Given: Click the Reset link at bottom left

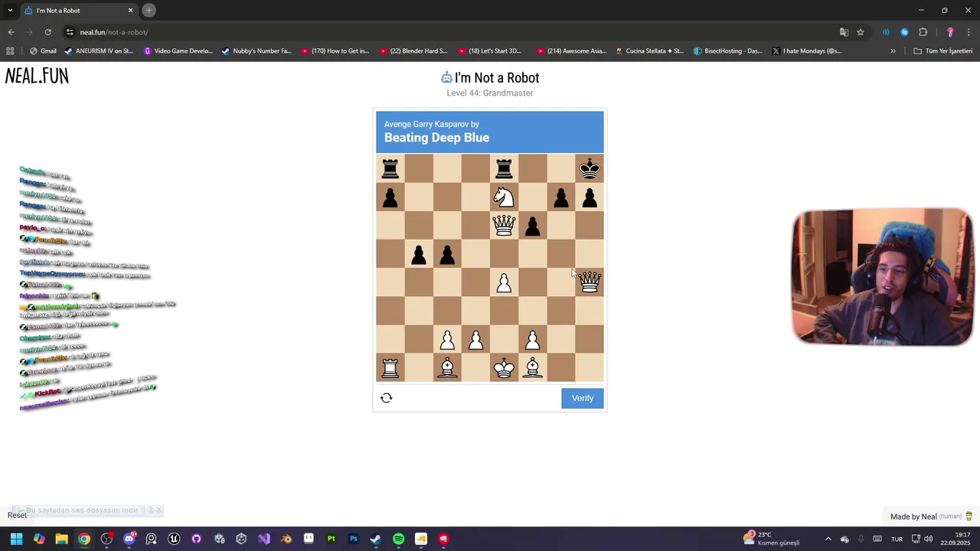Looking at the screenshot, I should click(x=17, y=515).
